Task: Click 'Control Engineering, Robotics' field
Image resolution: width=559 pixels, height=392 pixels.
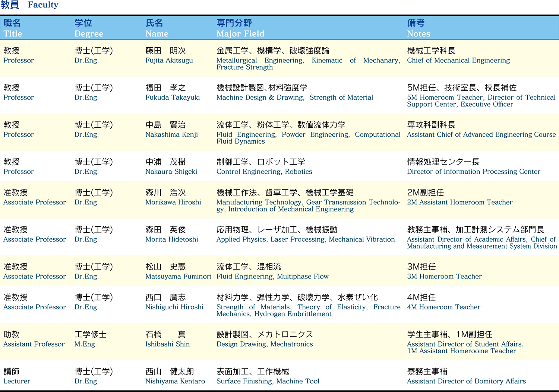Action: click(x=264, y=172)
